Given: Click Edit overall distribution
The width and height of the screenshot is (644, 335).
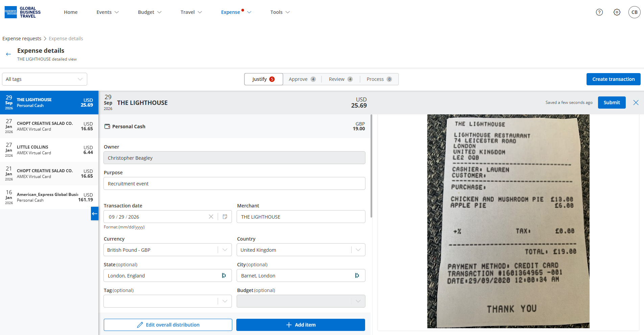Looking at the screenshot, I should pos(168,325).
